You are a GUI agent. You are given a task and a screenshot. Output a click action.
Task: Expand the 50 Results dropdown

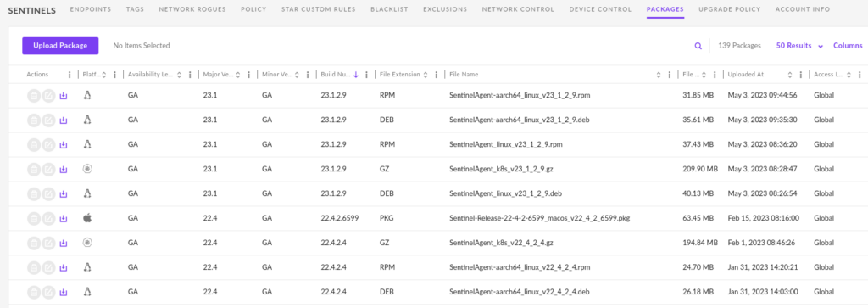click(x=800, y=46)
